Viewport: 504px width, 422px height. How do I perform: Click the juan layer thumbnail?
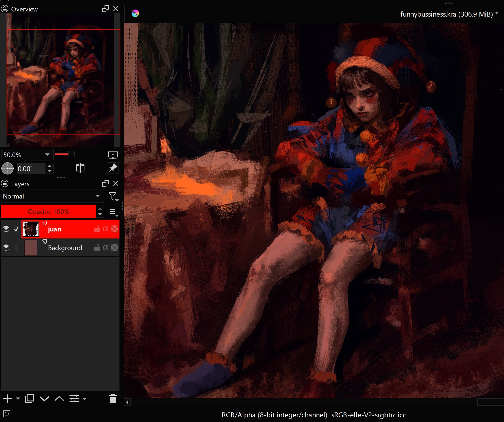[31, 229]
